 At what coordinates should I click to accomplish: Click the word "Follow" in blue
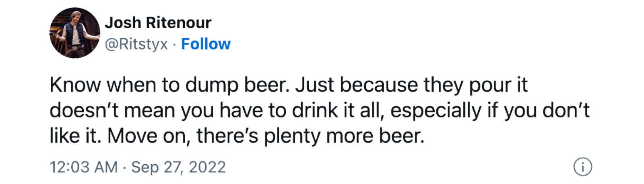(206, 44)
